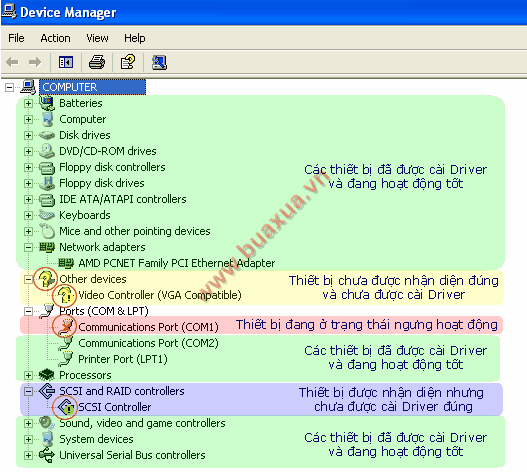Collapse the SCSI and RAID controllers node
527x472 pixels.
click(x=29, y=391)
